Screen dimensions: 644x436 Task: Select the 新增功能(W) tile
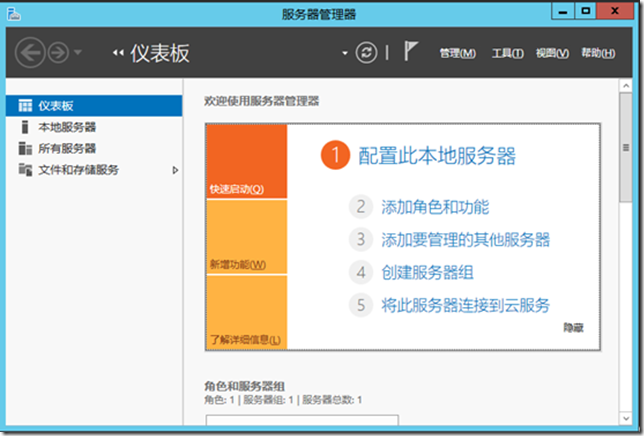[246, 237]
